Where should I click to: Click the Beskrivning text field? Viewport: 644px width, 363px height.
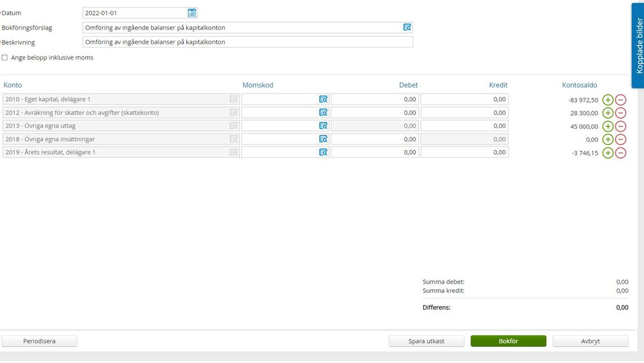tap(248, 42)
